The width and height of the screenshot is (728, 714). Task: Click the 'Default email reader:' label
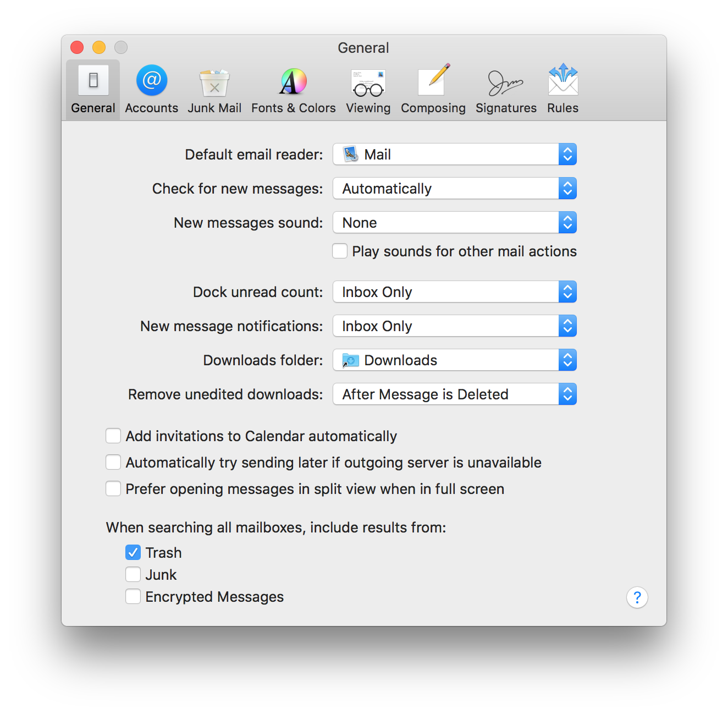click(254, 155)
